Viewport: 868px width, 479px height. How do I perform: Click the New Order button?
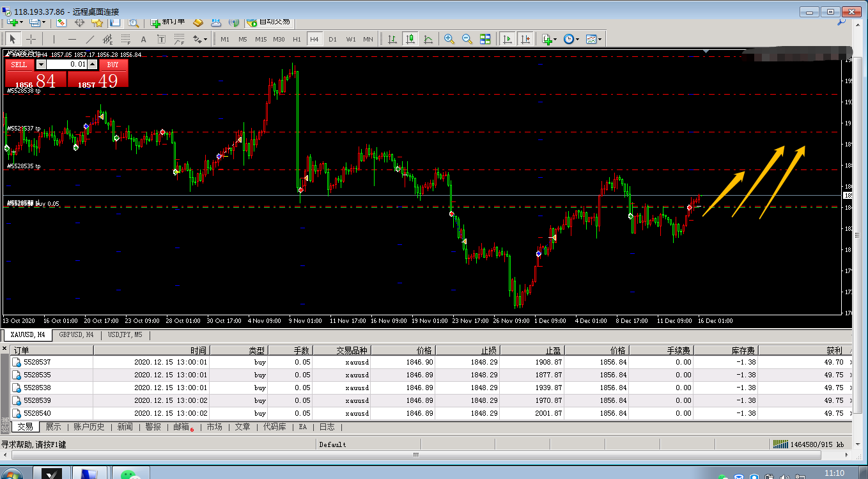click(x=168, y=22)
